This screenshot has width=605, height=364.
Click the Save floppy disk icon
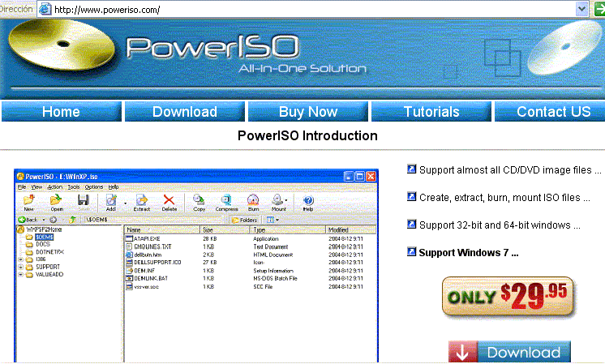(84, 199)
